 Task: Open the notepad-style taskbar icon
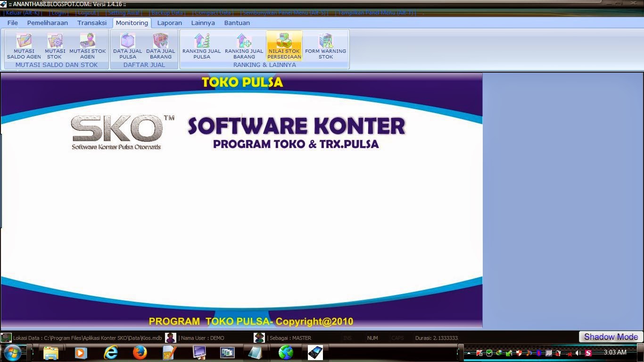255,353
